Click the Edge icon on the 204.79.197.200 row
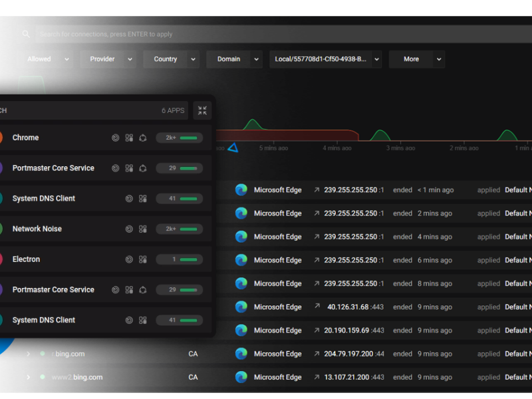This screenshot has width=532, height=399. [x=241, y=354]
